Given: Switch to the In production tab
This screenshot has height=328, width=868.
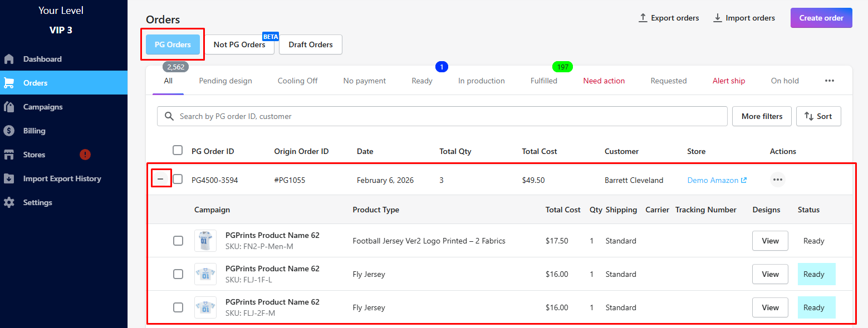Looking at the screenshot, I should point(481,81).
